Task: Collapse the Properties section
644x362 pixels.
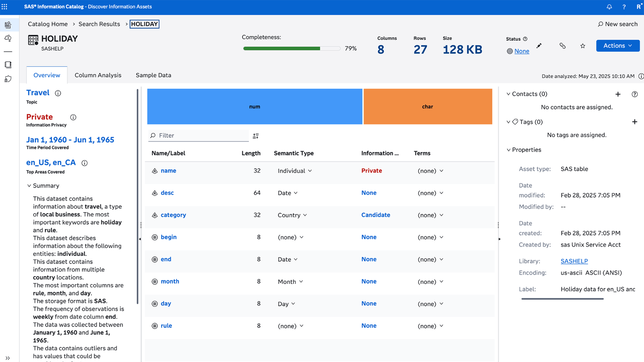Action: pyautogui.click(x=508, y=150)
